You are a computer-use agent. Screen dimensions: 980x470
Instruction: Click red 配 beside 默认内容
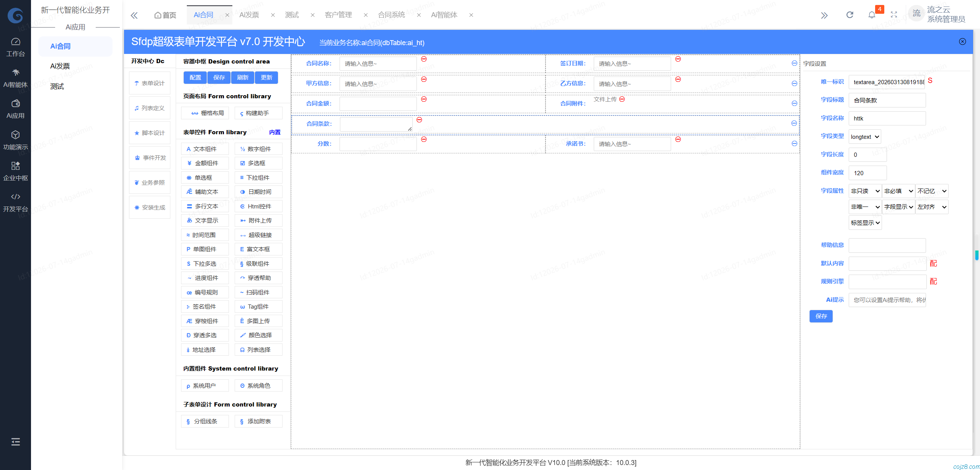[933, 263]
